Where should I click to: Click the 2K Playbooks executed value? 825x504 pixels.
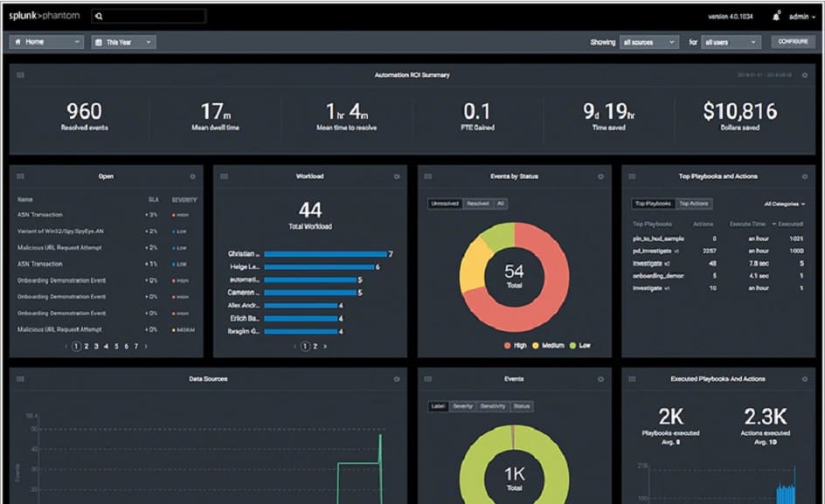pos(671,417)
